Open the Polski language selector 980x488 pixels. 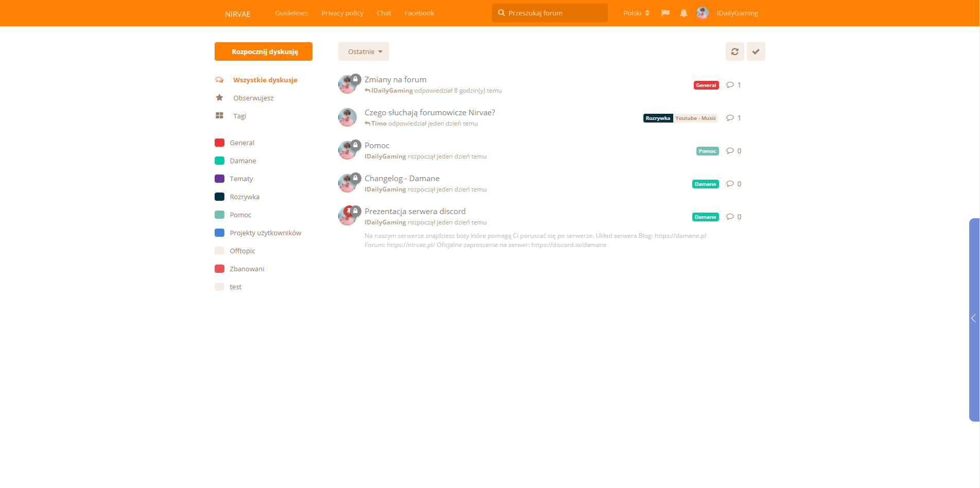tap(636, 13)
